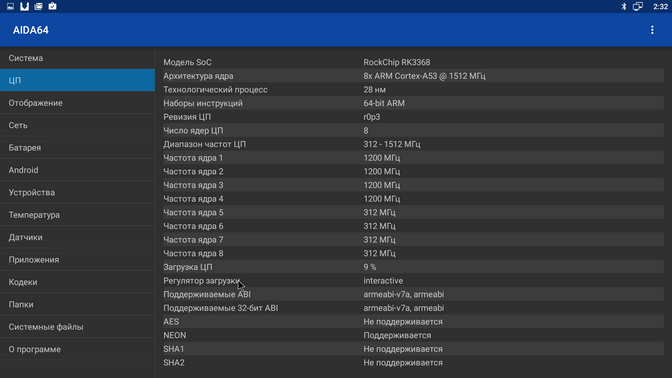672x378 pixels.
Task: Select the Частота ядра 8 row
Action: [413, 253]
